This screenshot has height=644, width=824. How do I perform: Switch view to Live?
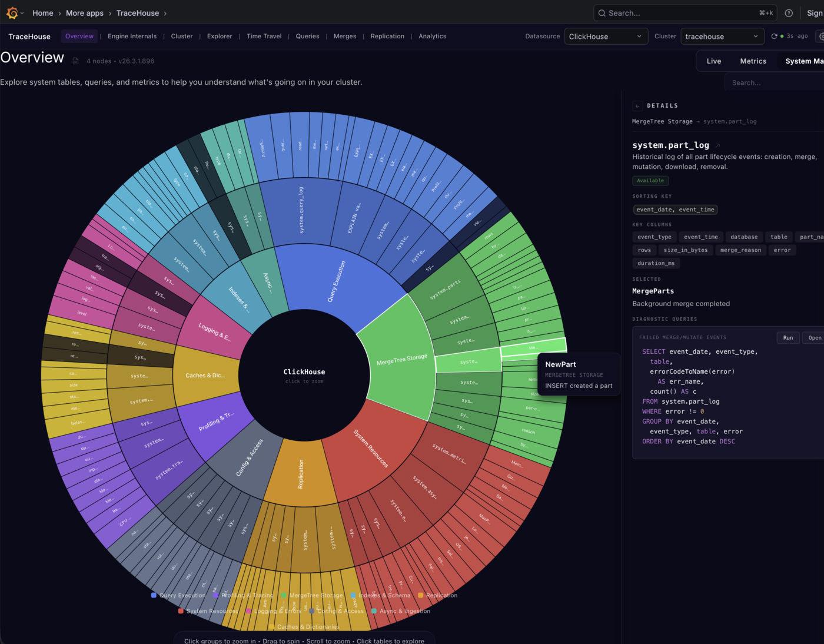(x=714, y=61)
